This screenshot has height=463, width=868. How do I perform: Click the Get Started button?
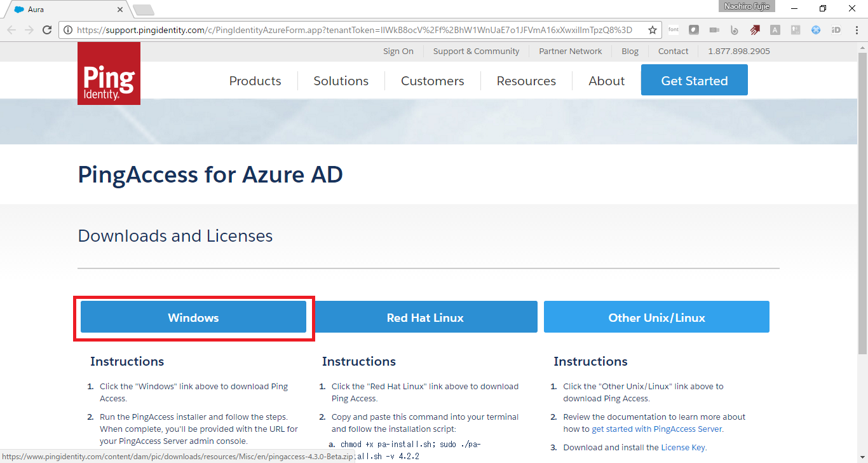pos(694,80)
